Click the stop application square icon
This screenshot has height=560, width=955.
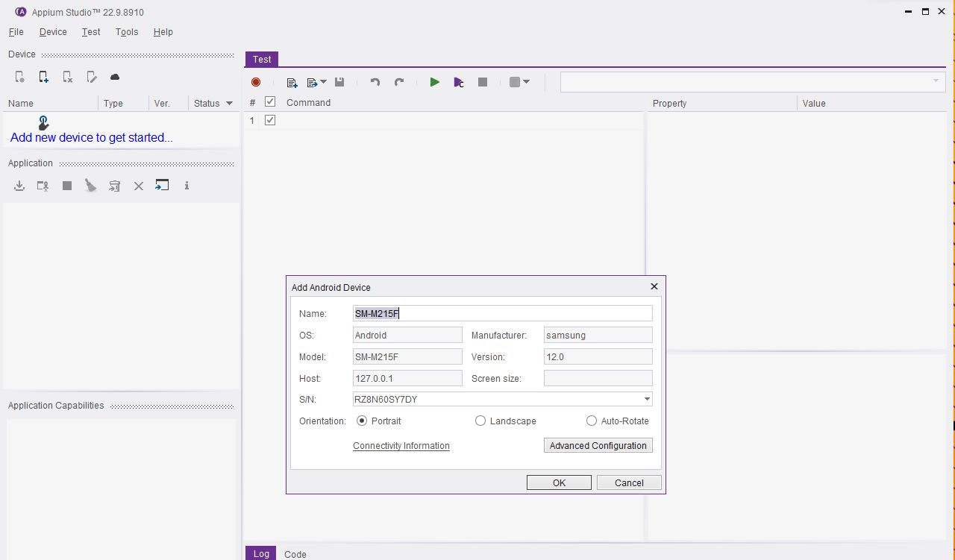coord(67,186)
